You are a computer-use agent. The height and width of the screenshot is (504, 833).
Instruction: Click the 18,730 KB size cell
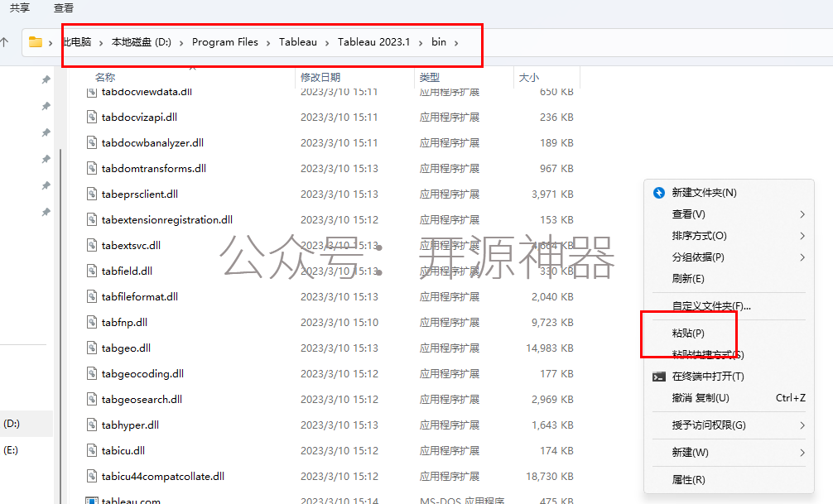[x=550, y=477]
